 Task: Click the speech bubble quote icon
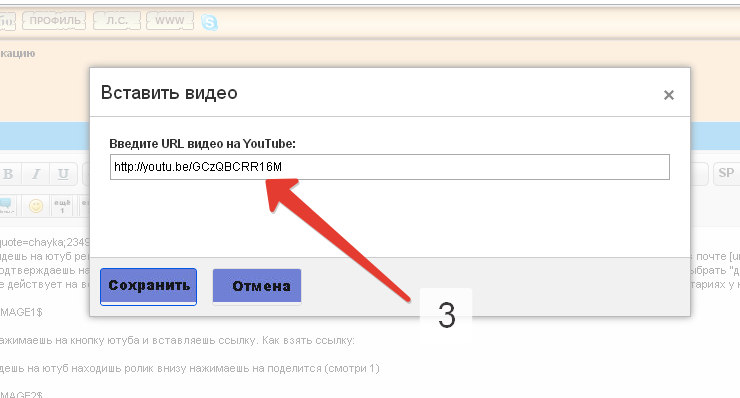(x=7, y=206)
